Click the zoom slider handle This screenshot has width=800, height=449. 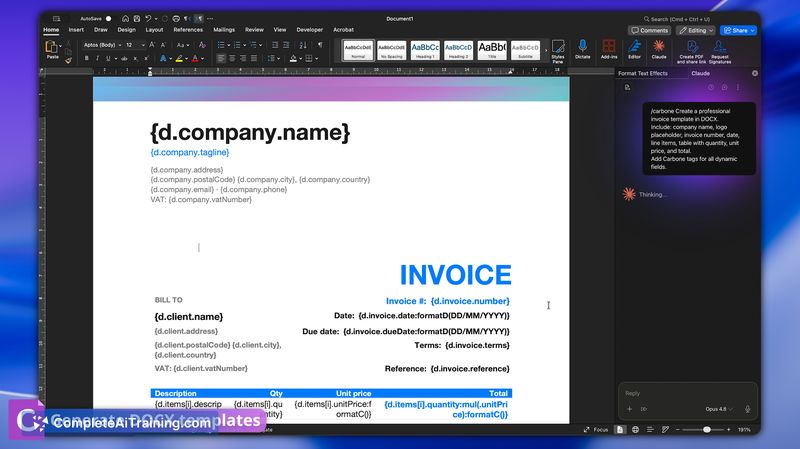click(707, 430)
